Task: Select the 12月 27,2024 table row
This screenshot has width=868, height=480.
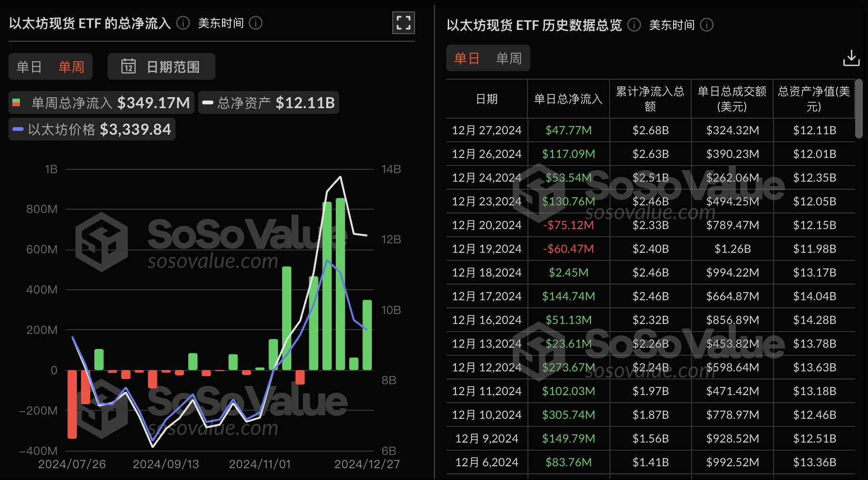Action: (487, 130)
